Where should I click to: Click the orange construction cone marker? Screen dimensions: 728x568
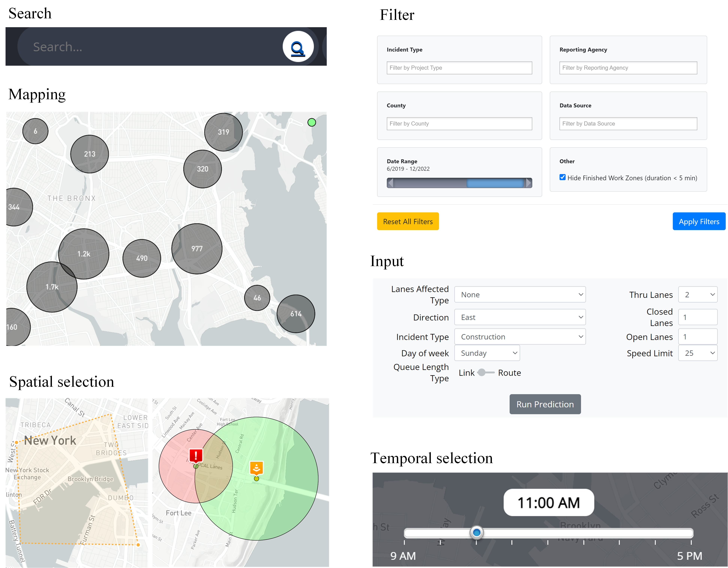pyautogui.click(x=256, y=468)
